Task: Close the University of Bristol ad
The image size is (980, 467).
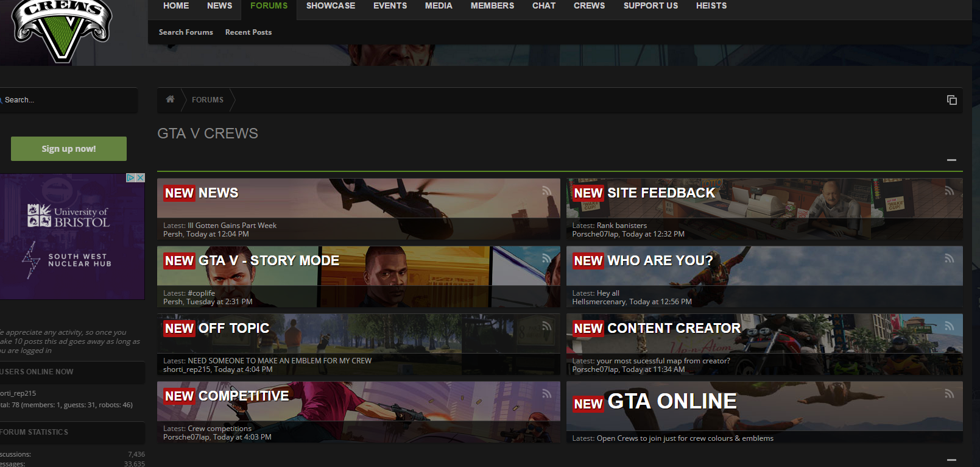Action: pyautogui.click(x=140, y=178)
